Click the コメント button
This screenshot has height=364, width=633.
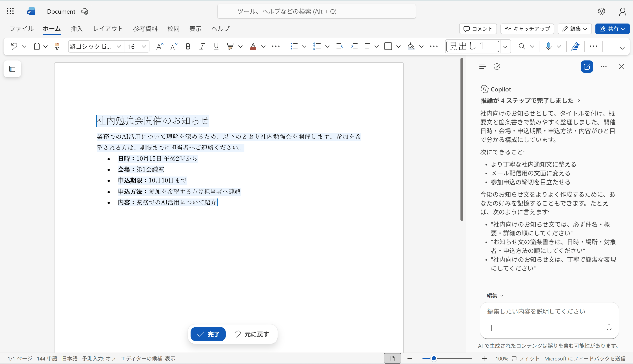(x=478, y=29)
